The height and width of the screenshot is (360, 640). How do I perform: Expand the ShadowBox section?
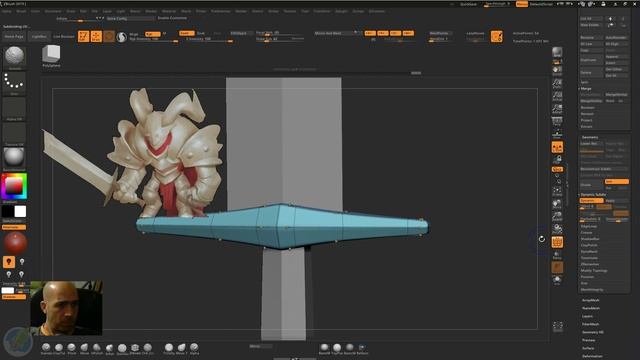click(590, 239)
